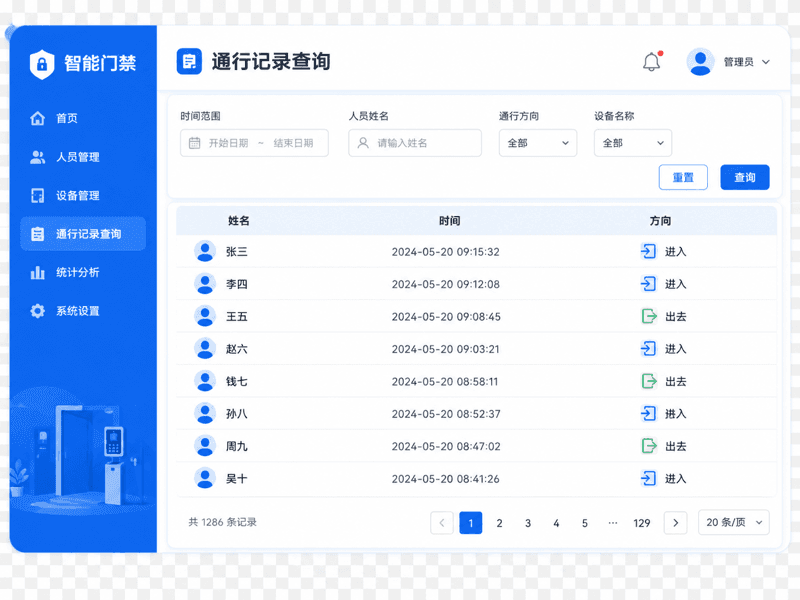Click the 进入 enter icon in 李四's row
This screenshot has height=600, width=800.
(x=648, y=284)
